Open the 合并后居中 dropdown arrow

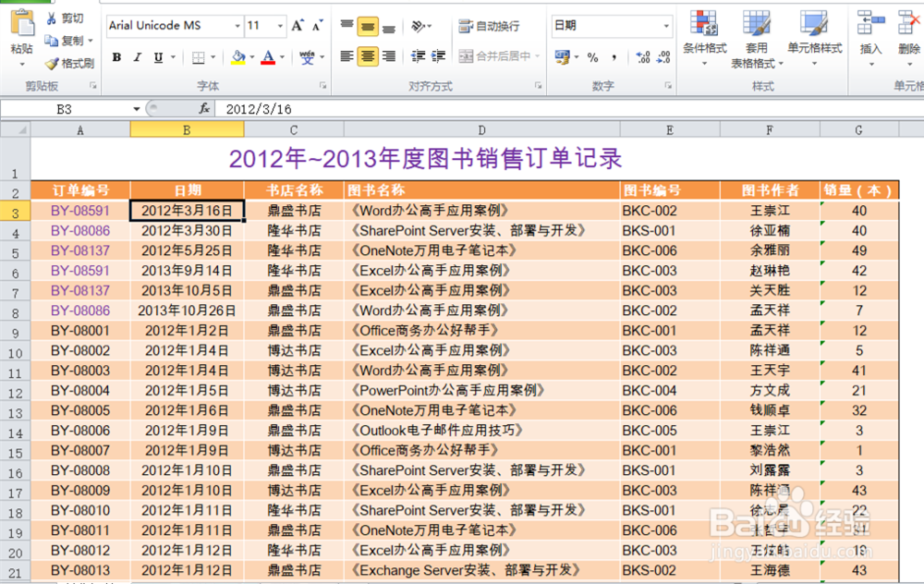point(538,56)
